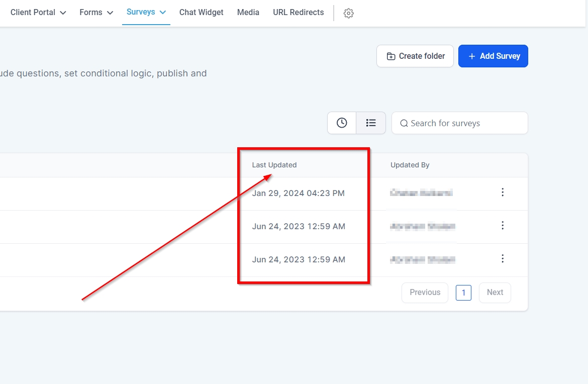Click the Create folder button
The width and height of the screenshot is (588, 384).
point(415,56)
